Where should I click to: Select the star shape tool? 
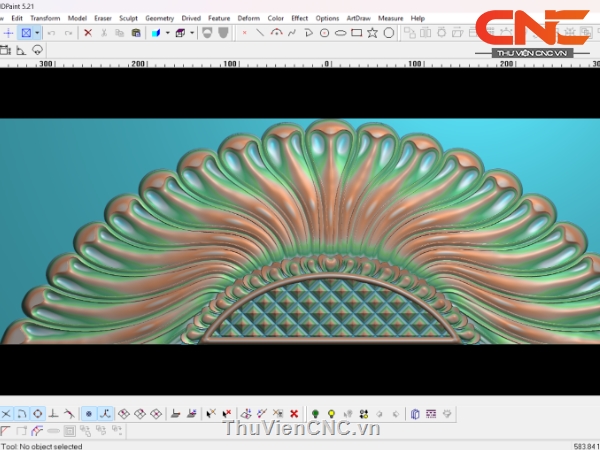(372, 33)
